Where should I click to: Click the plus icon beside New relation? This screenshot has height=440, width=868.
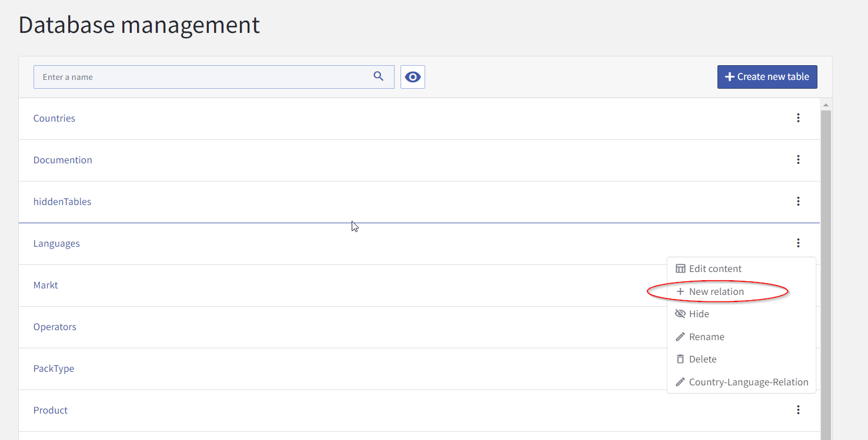(x=680, y=291)
